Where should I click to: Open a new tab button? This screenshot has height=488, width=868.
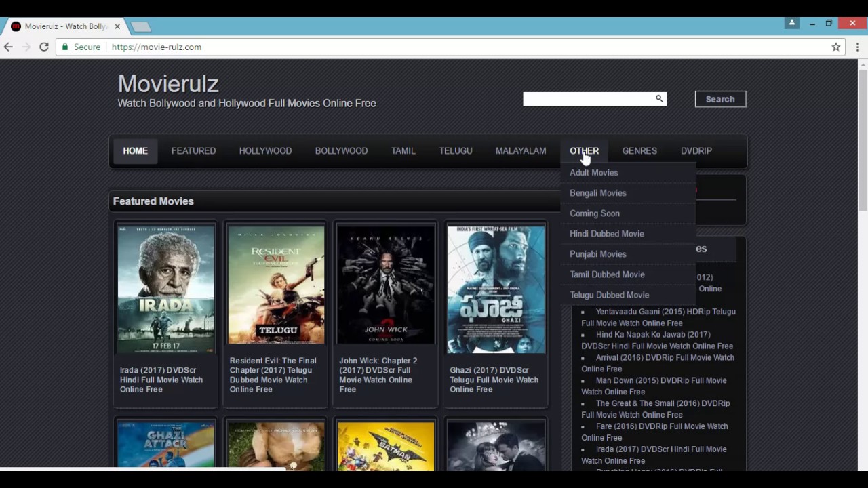pyautogui.click(x=141, y=26)
